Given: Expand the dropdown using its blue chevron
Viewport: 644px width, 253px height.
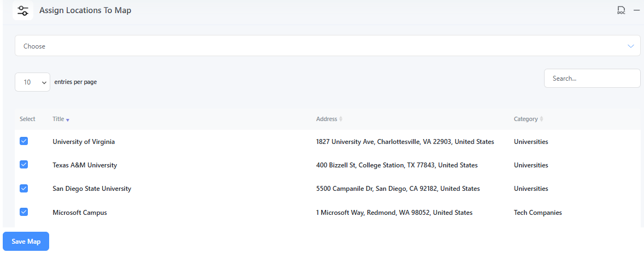Looking at the screenshot, I should click(x=631, y=46).
